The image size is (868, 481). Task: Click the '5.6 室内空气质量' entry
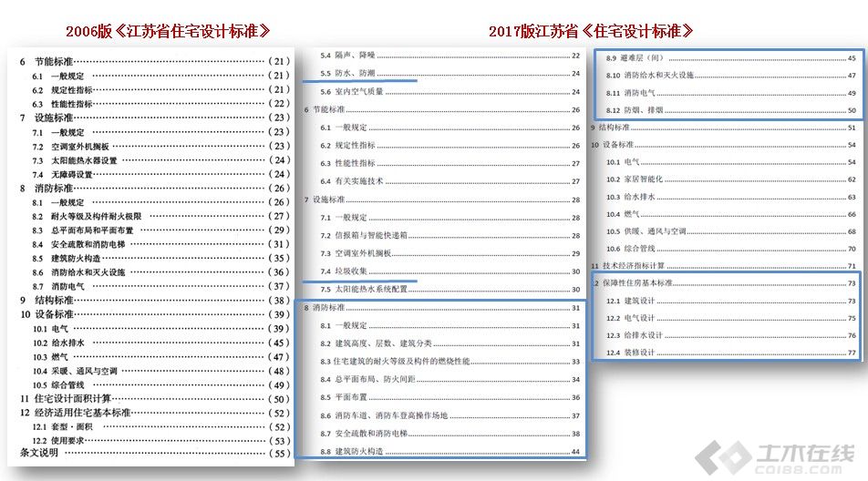click(352, 92)
